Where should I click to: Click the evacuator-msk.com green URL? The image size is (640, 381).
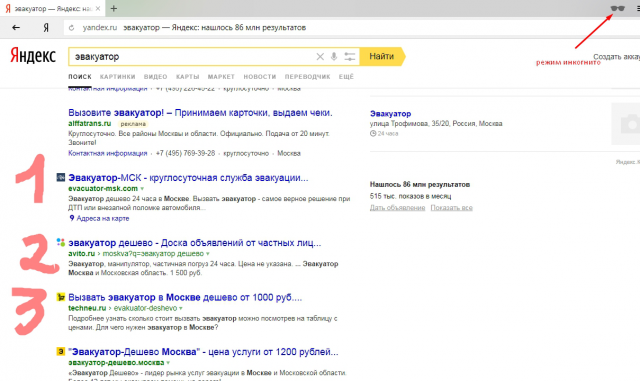point(103,189)
